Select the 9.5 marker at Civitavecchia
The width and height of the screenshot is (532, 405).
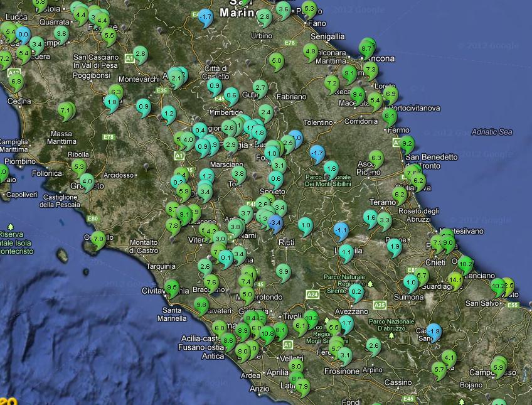(x=171, y=287)
